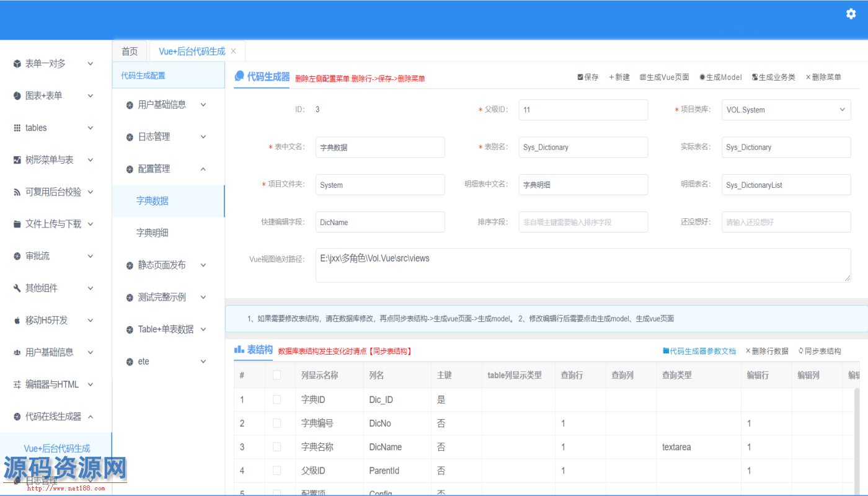This screenshot has width=868, height=496.
Task: Collapse the 代码在线生成器 sidebar menu
Action: pyautogui.click(x=91, y=417)
